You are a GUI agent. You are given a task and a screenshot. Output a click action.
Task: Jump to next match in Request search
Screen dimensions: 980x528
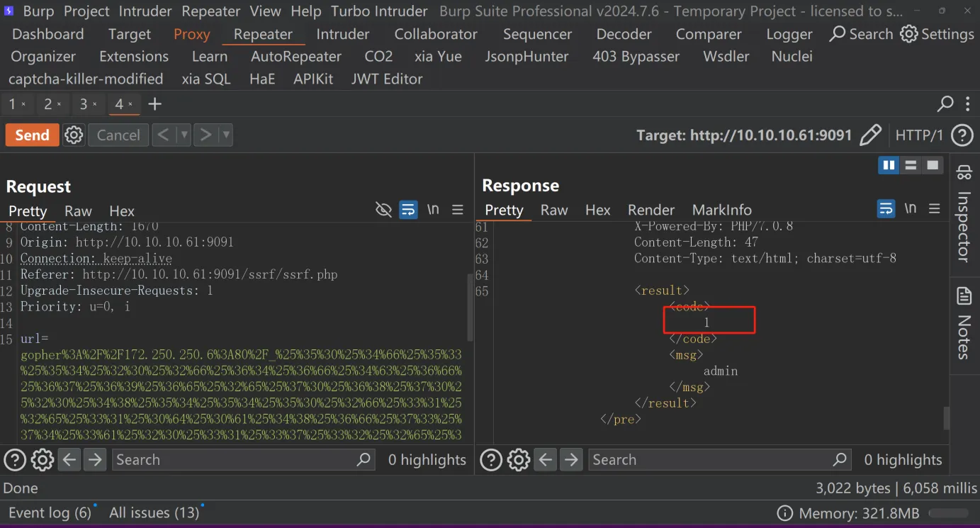pos(94,459)
